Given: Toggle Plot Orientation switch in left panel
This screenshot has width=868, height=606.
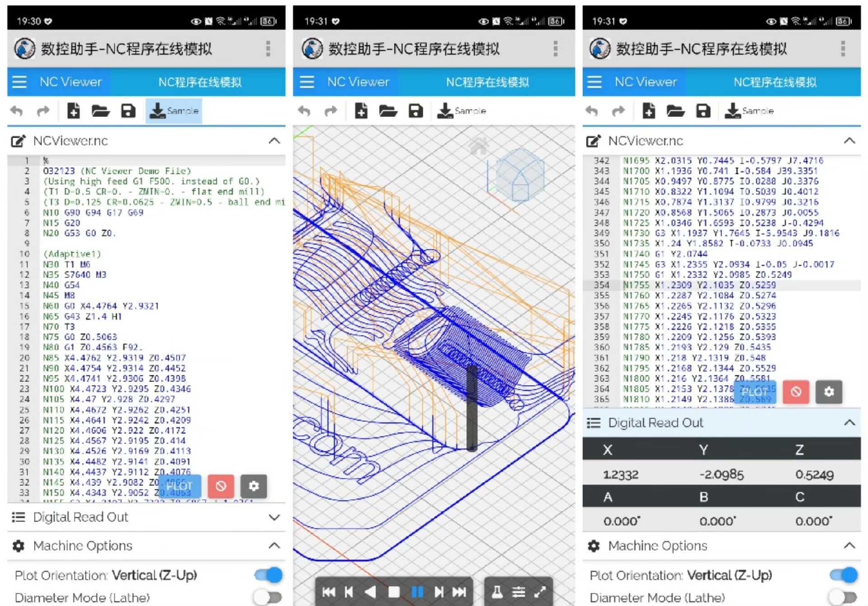Looking at the screenshot, I should tap(269, 575).
